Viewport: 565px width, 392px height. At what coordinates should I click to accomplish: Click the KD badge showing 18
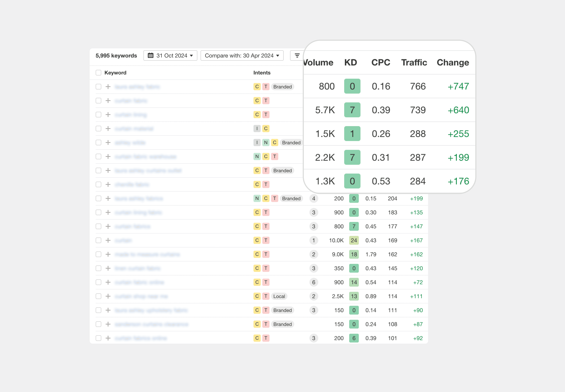[x=354, y=254]
